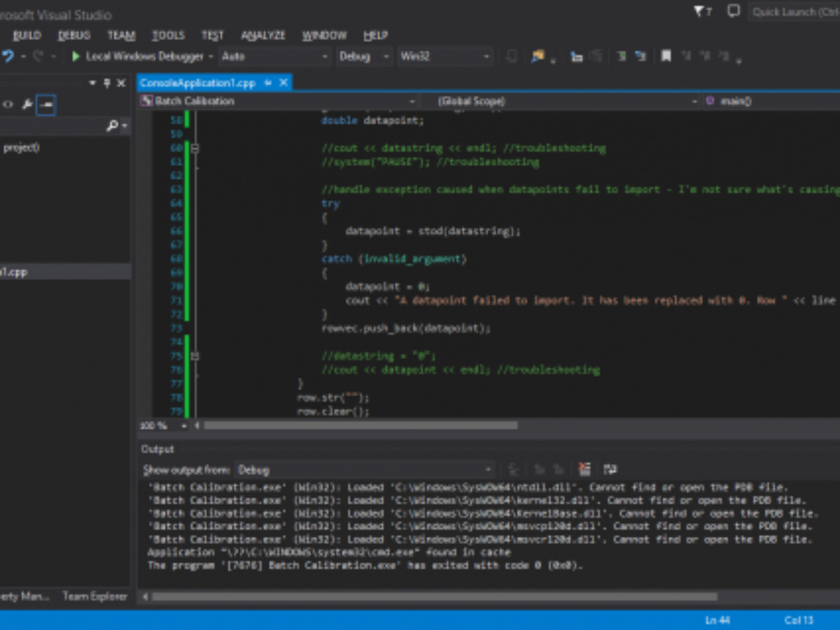Click the toolbar overflow arrow at far right
This screenshot has width=840, height=630.
point(738,60)
